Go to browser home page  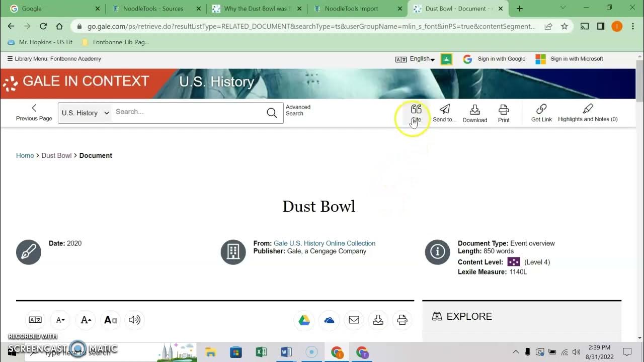point(59,26)
